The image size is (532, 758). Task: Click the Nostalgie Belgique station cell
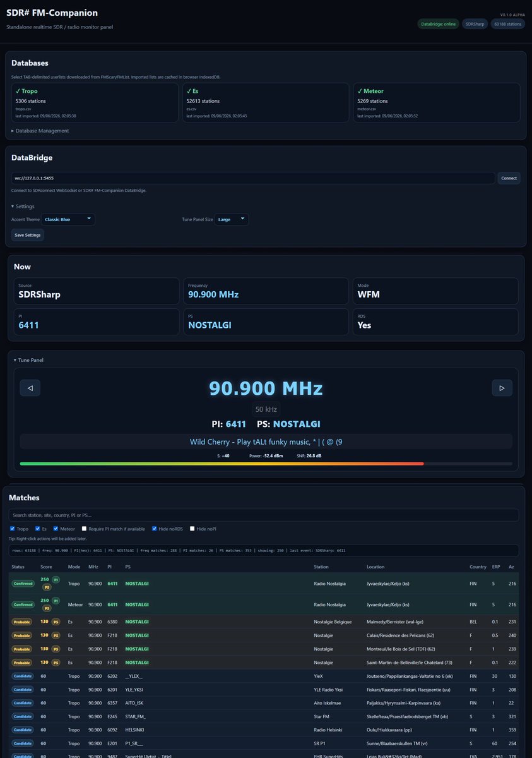pyautogui.click(x=333, y=622)
